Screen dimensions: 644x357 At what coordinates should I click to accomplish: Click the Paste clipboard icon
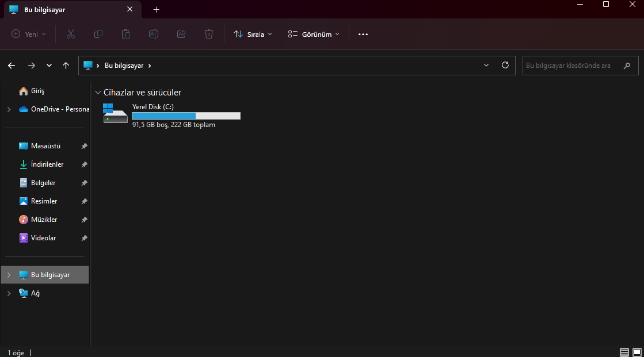coord(125,34)
